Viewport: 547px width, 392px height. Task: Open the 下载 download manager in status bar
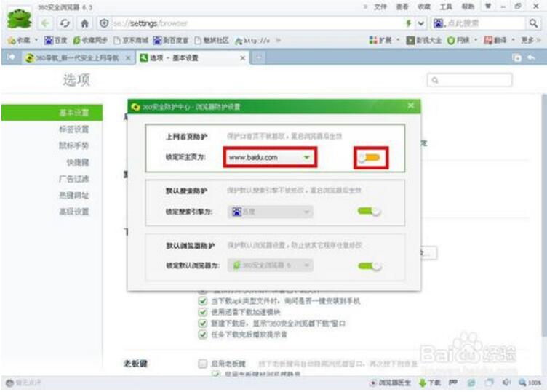430,383
